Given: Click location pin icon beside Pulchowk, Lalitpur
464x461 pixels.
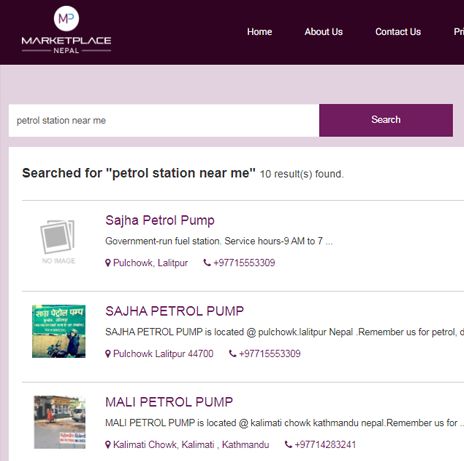Looking at the screenshot, I should (x=108, y=263).
